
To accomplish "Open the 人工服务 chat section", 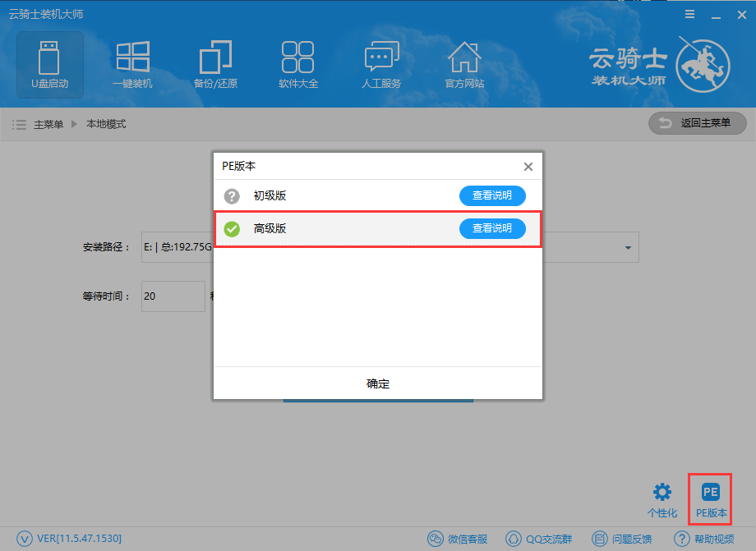I will [381, 65].
